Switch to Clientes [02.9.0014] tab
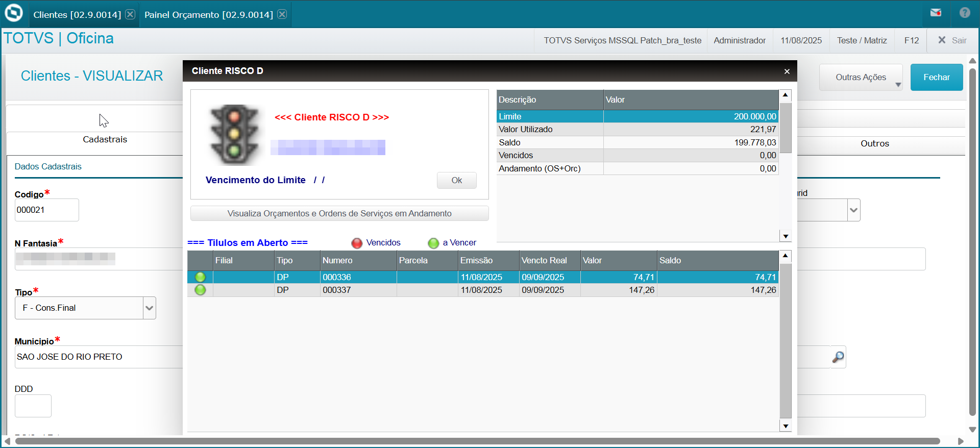Image resolution: width=980 pixels, height=448 pixels. pyautogui.click(x=77, y=15)
